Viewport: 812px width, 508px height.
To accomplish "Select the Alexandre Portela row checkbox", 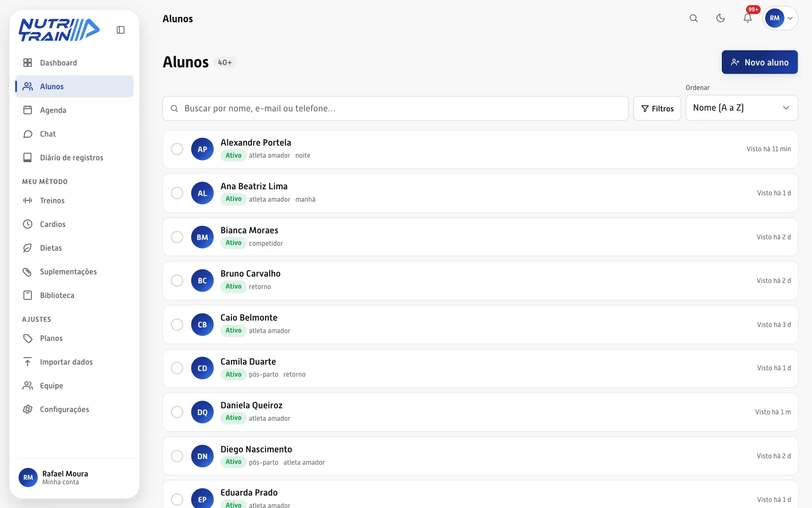I will pyautogui.click(x=177, y=149).
